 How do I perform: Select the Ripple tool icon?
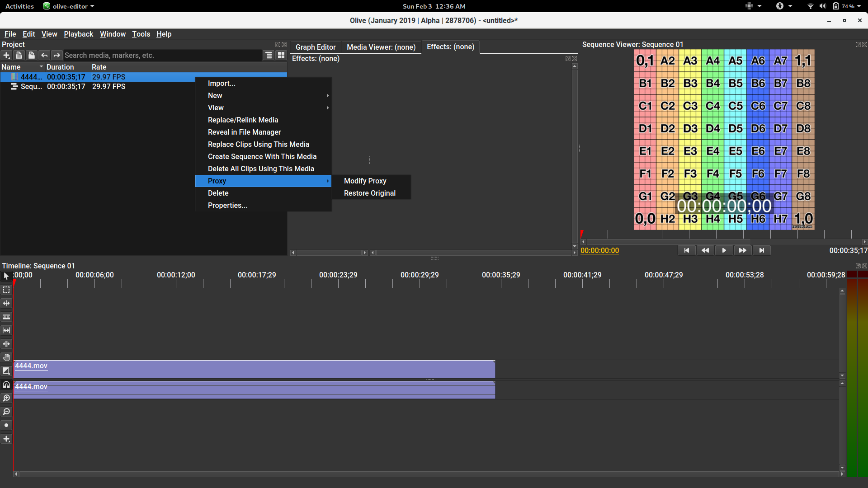coord(6,303)
